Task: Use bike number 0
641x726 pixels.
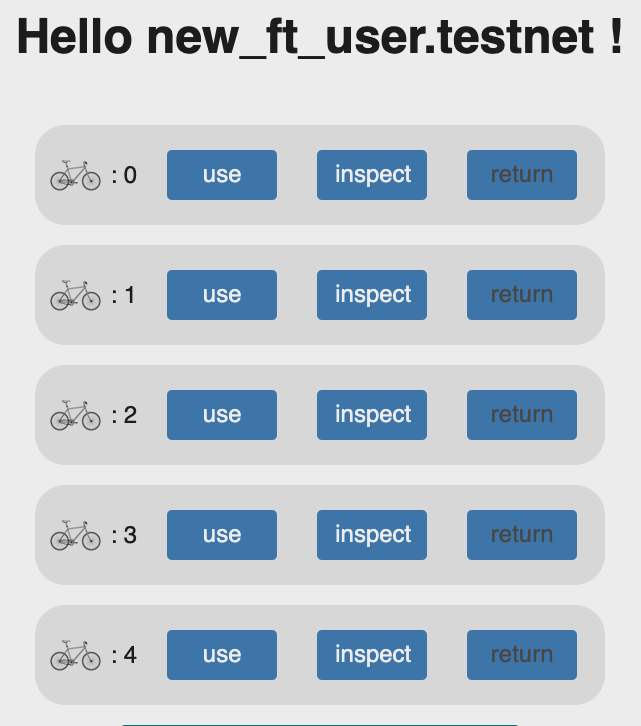Action: [x=222, y=175]
